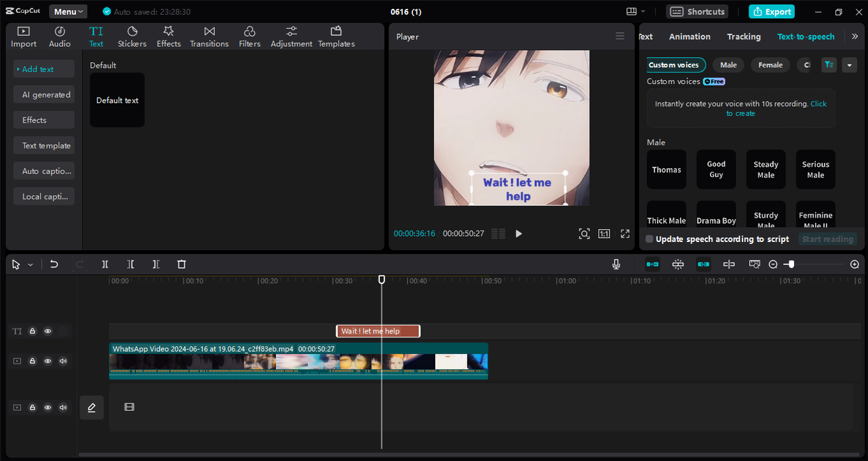The image size is (868, 461).
Task: Delete the selected clip
Action: (182, 264)
